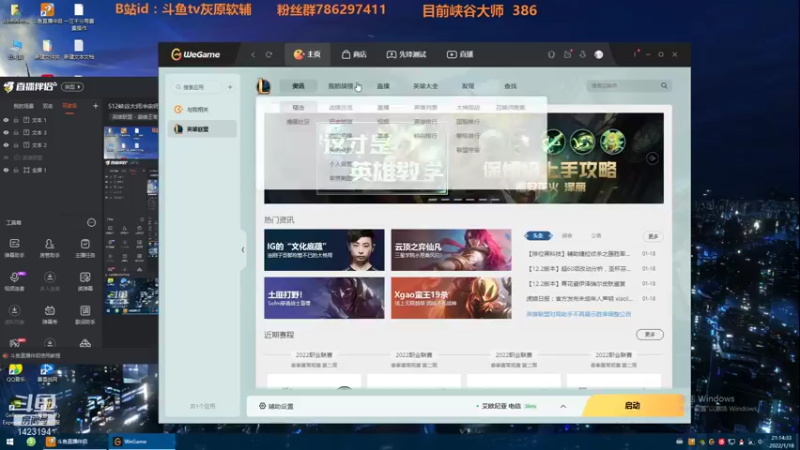
Task: Click the League of Legends logo icon
Action: click(x=264, y=86)
